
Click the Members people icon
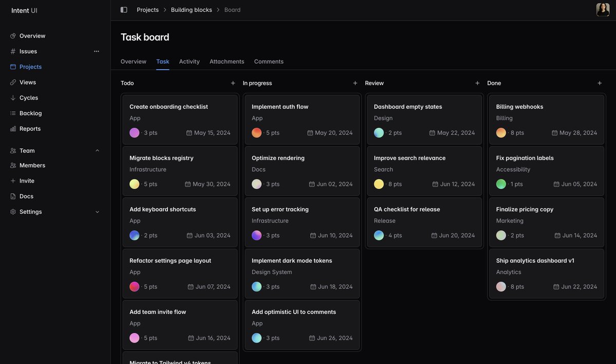point(13,166)
